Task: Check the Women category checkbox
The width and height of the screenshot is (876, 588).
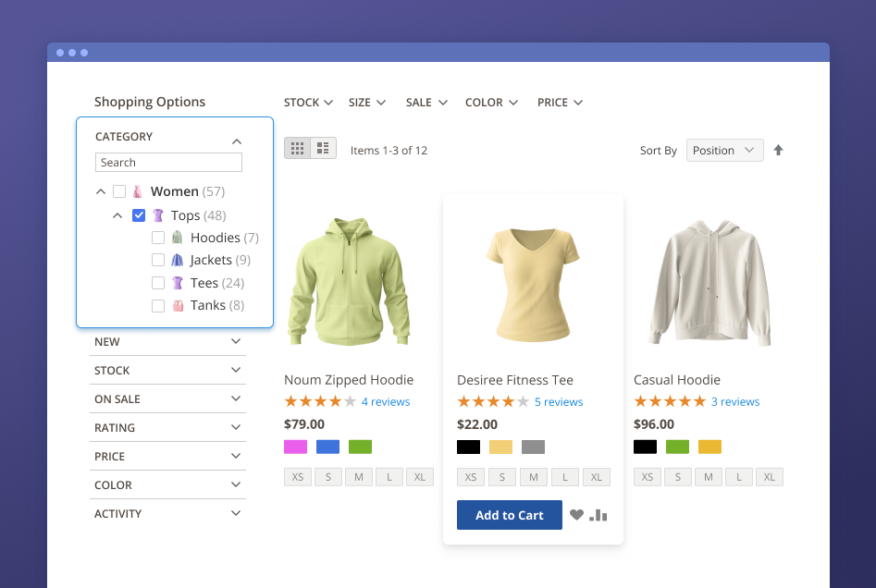Action: [x=119, y=192]
